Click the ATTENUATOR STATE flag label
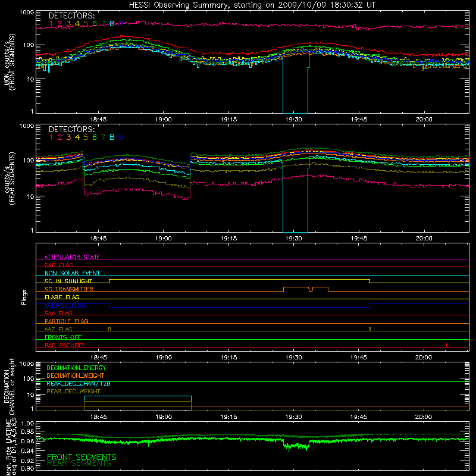The width and height of the screenshot is (476, 476). coord(72,257)
